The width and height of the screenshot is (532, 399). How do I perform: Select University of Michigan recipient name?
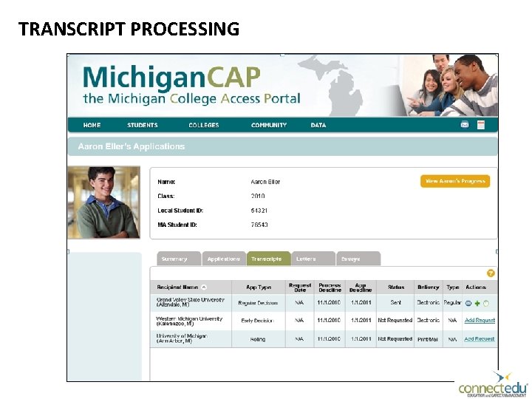182,338
